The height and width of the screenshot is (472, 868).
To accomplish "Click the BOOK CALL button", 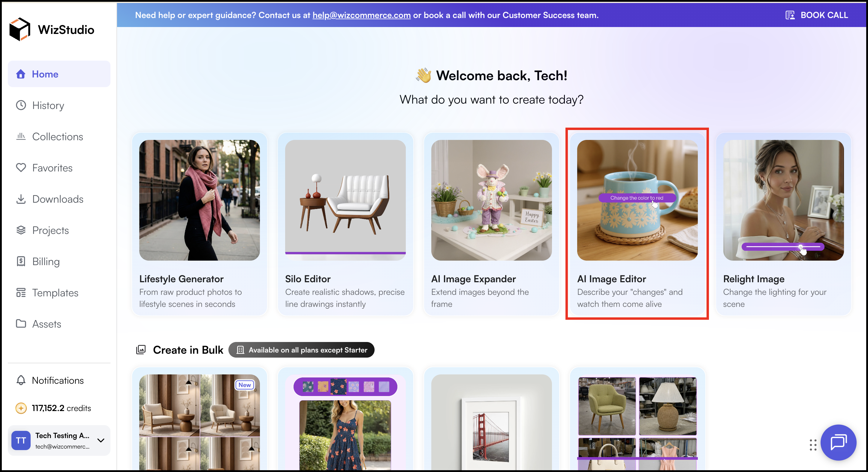I will tap(816, 15).
